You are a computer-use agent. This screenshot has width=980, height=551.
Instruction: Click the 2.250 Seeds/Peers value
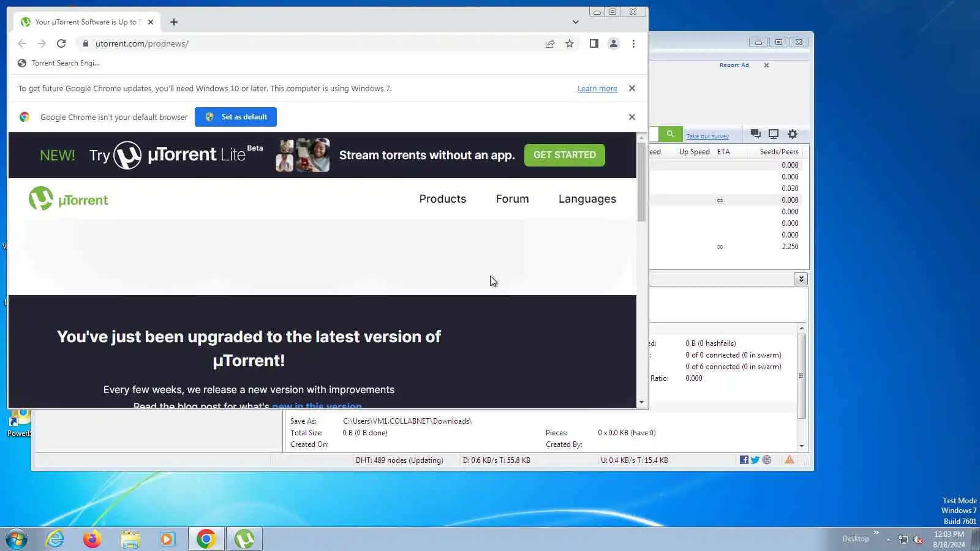tap(790, 247)
